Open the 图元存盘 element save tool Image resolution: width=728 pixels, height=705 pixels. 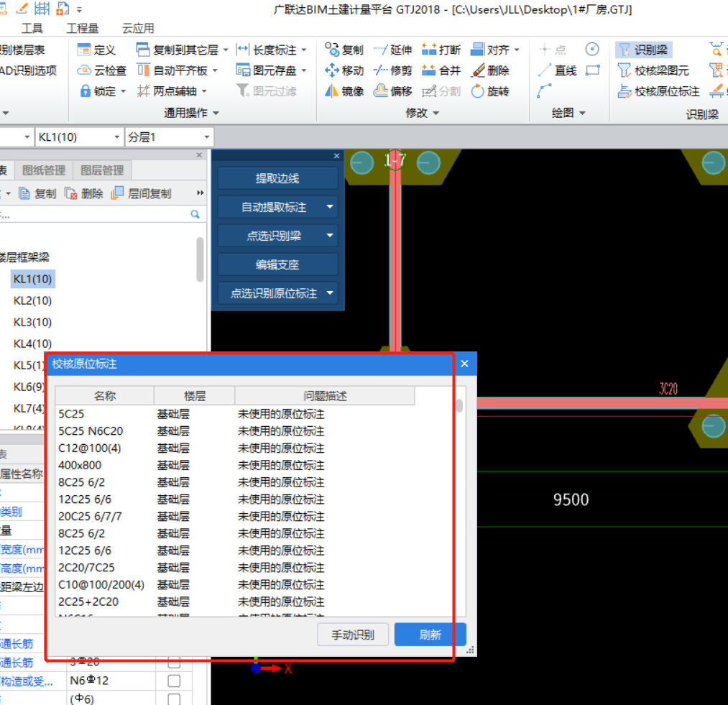pos(266,70)
